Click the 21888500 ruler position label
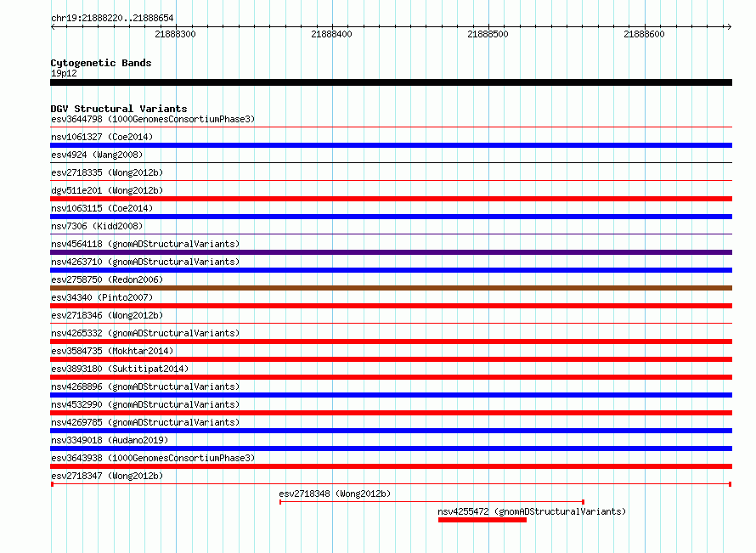 point(488,34)
